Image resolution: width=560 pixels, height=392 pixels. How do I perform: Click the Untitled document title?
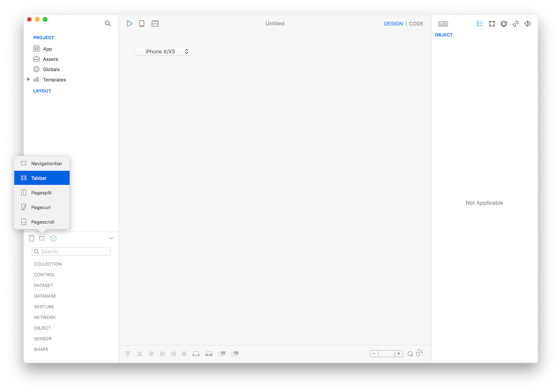click(275, 23)
